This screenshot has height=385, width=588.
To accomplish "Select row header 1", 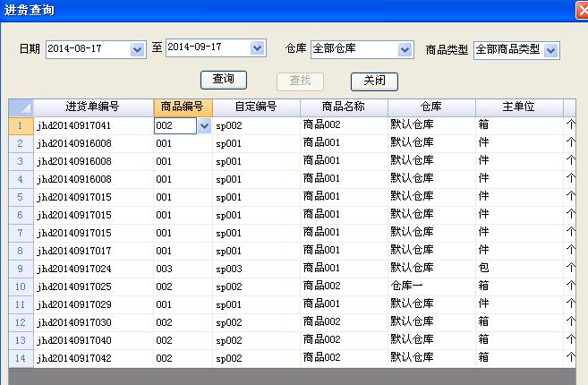I will click(x=21, y=125).
